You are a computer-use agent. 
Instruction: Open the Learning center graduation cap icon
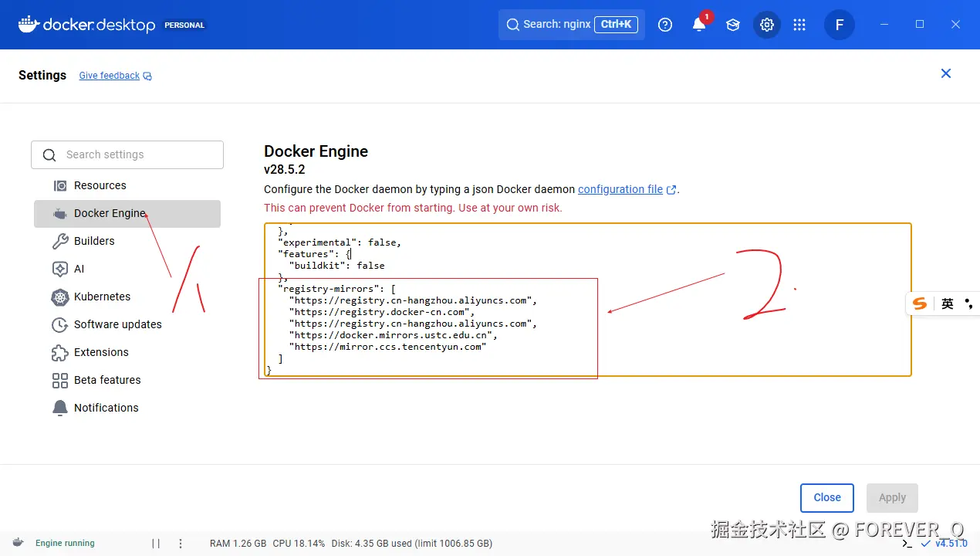pyautogui.click(x=733, y=25)
